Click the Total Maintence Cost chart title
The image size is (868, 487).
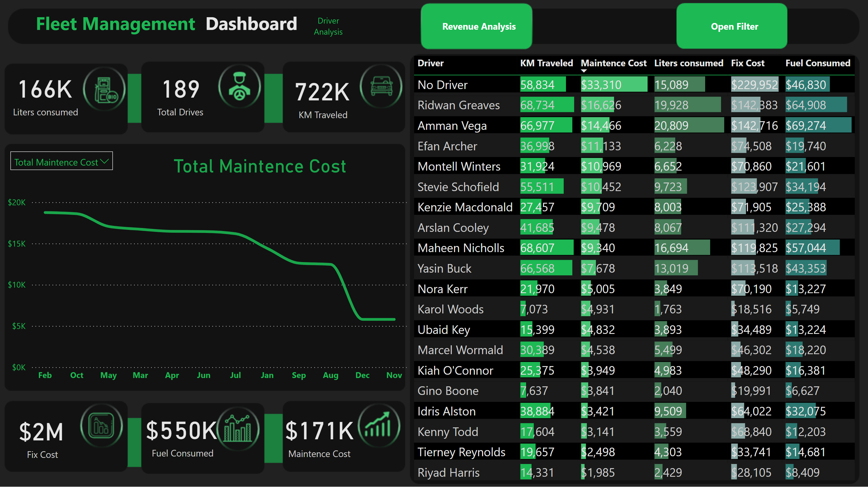click(260, 166)
